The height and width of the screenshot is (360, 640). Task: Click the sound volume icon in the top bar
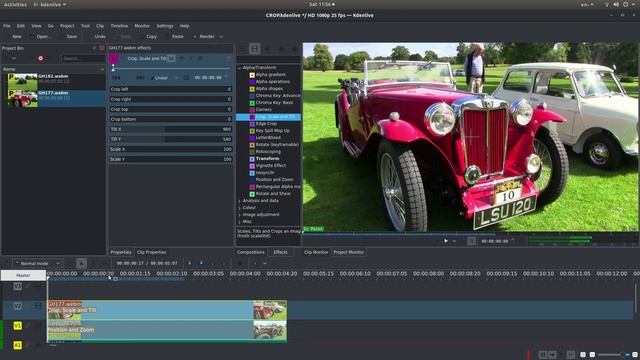point(616,4)
